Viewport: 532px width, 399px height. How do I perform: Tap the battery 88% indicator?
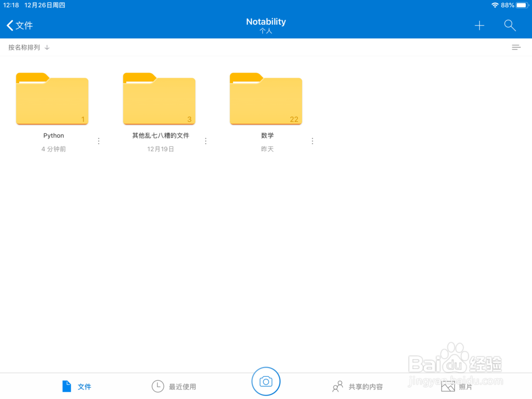click(514, 5)
